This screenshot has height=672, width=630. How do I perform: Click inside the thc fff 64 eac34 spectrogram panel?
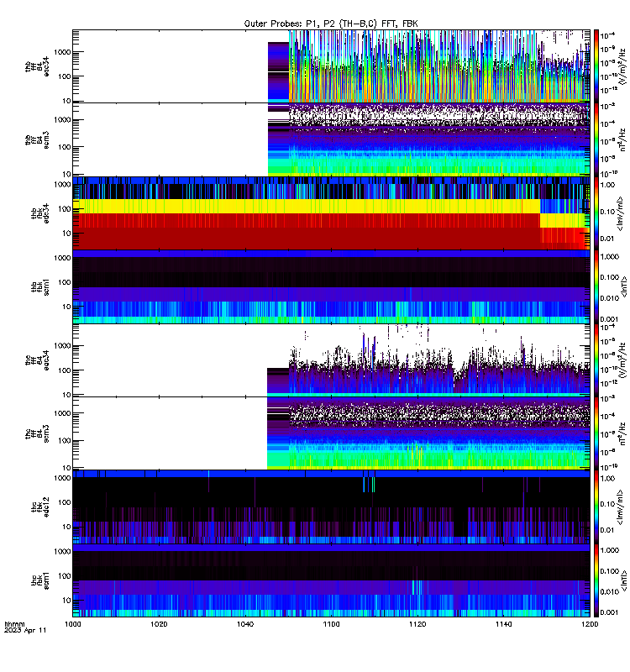[331, 360]
